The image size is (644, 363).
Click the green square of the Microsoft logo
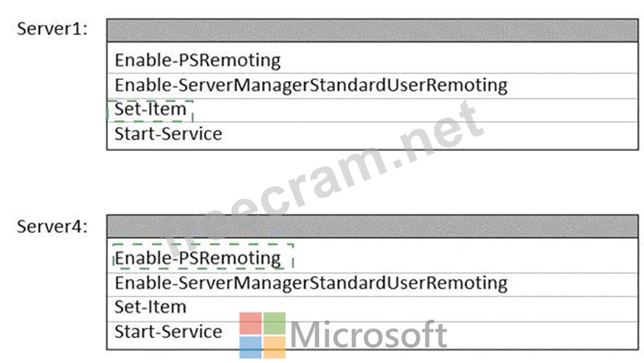pos(274,323)
